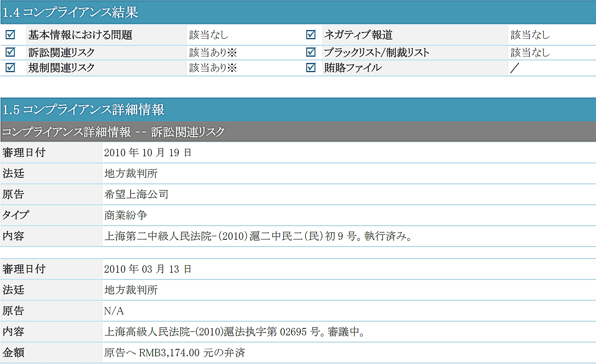Click the 原告 label of first case
This screenshot has height=364, width=596.
pos(13,195)
